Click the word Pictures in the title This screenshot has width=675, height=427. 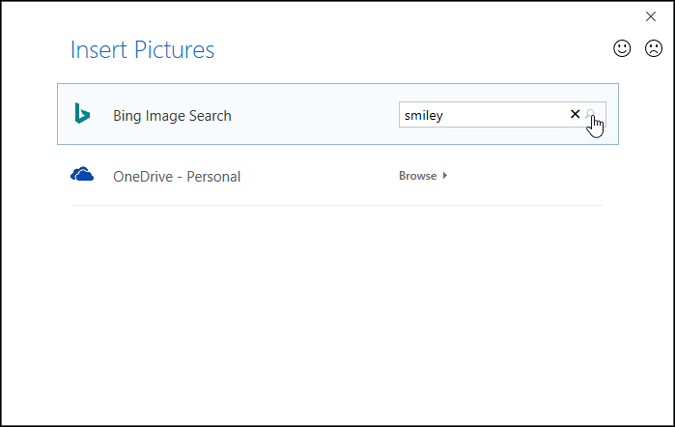(174, 50)
